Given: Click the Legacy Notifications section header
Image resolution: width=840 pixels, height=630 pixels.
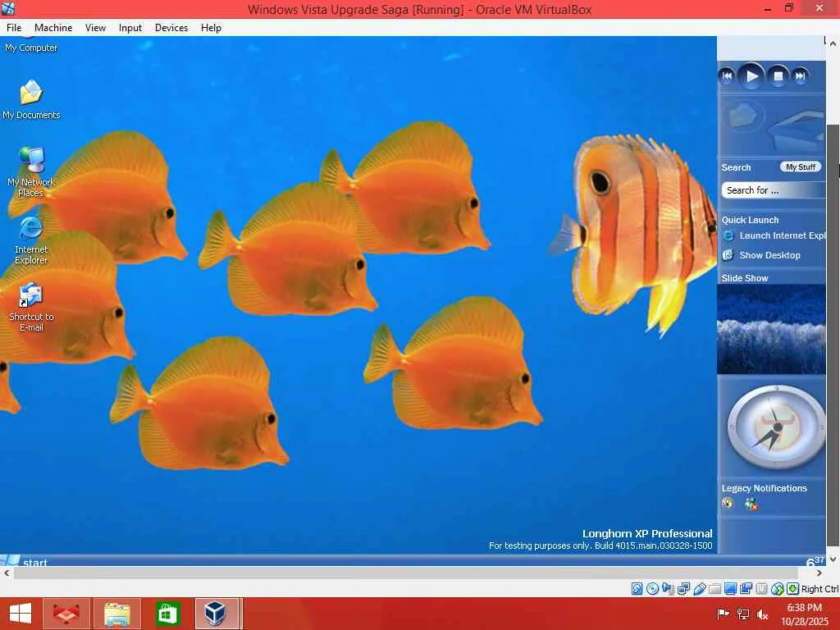Looking at the screenshot, I should tap(764, 488).
